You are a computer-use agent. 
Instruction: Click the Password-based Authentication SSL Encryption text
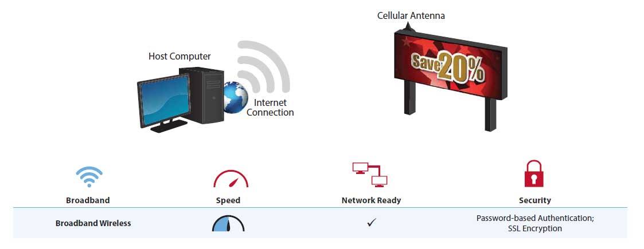coord(535,223)
